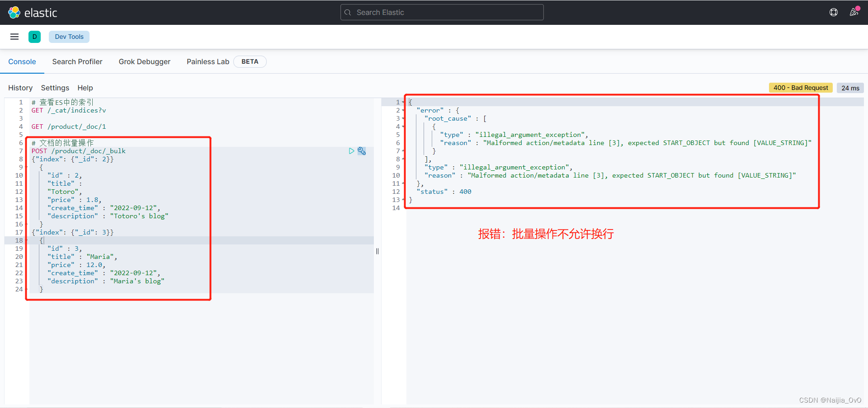Switch to the Search Profiler tab
The height and width of the screenshot is (408, 868).
coord(77,61)
